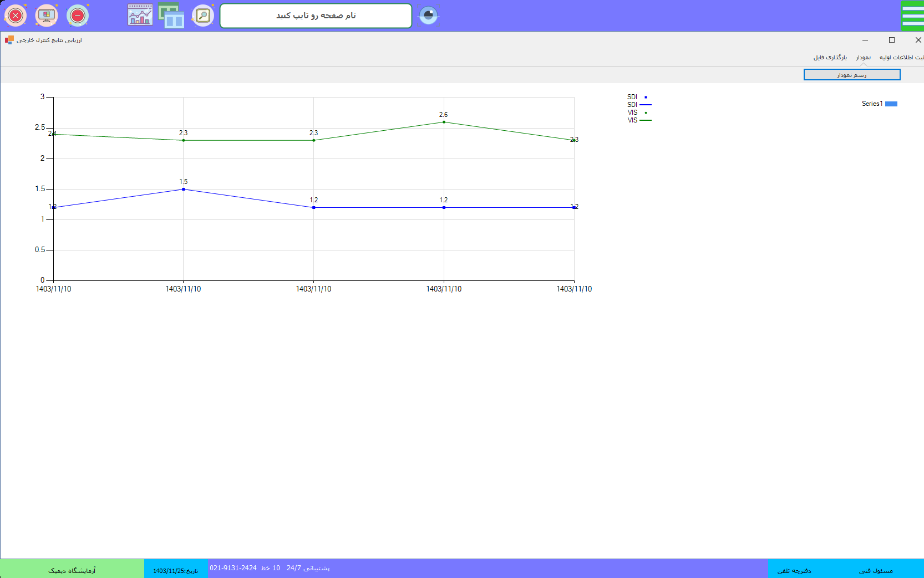Click the magnifier search icon

(203, 16)
